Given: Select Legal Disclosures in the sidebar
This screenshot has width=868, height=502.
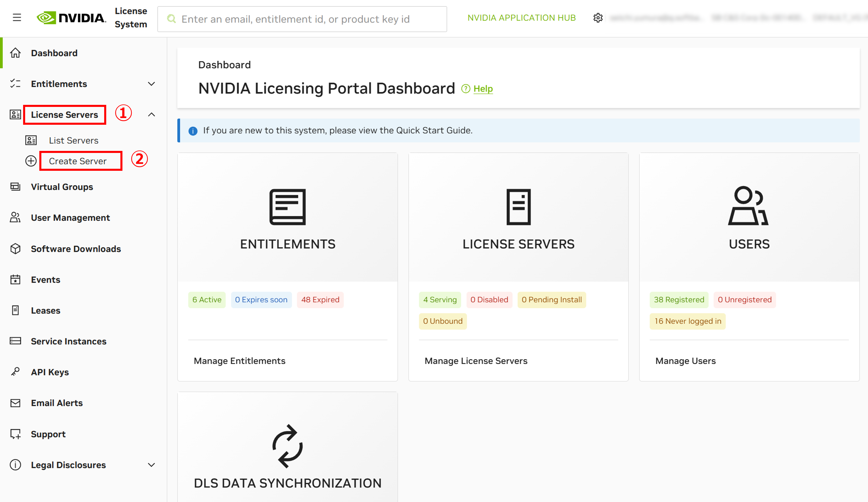Looking at the screenshot, I should (x=68, y=465).
